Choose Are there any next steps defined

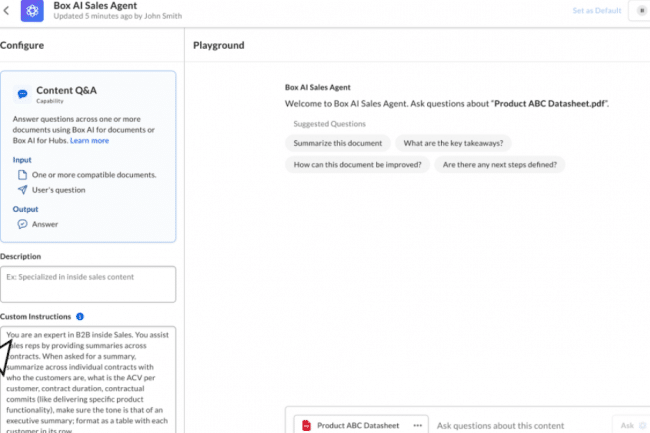[500, 164]
